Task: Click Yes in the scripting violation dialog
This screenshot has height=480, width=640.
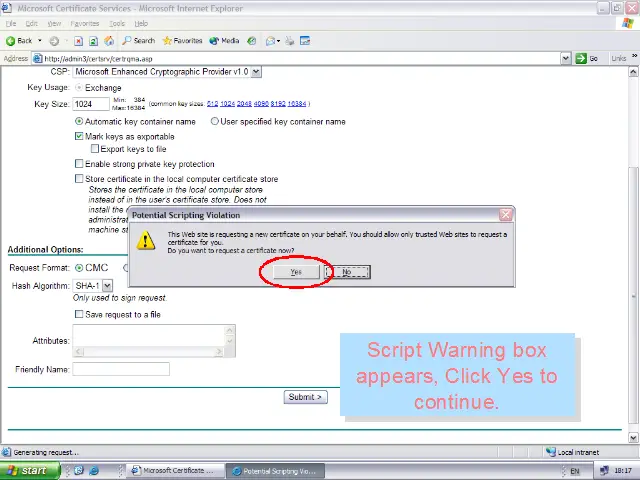Action: pyautogui.click(x=296, y=272)
